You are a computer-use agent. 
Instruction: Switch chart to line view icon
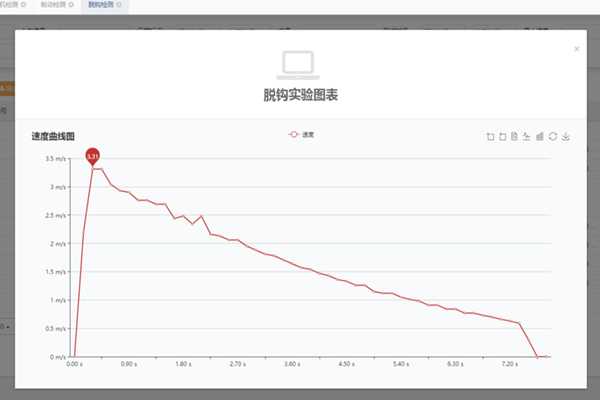(x=527, y=136)
